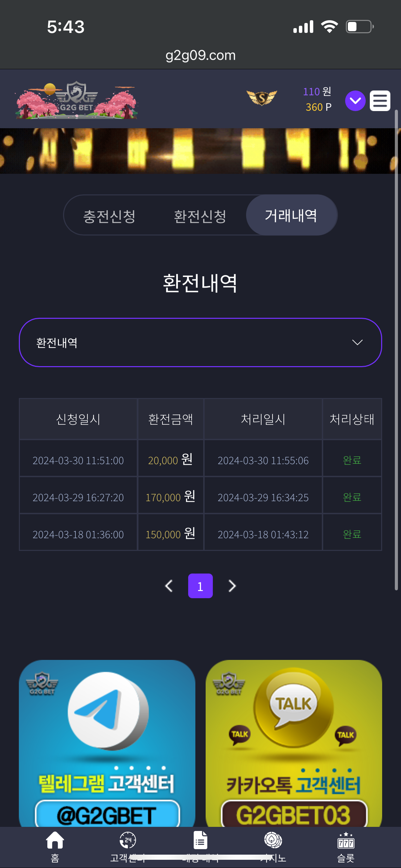Open the hamburger menu icon
401x868 pixels.
coord(380,101)
